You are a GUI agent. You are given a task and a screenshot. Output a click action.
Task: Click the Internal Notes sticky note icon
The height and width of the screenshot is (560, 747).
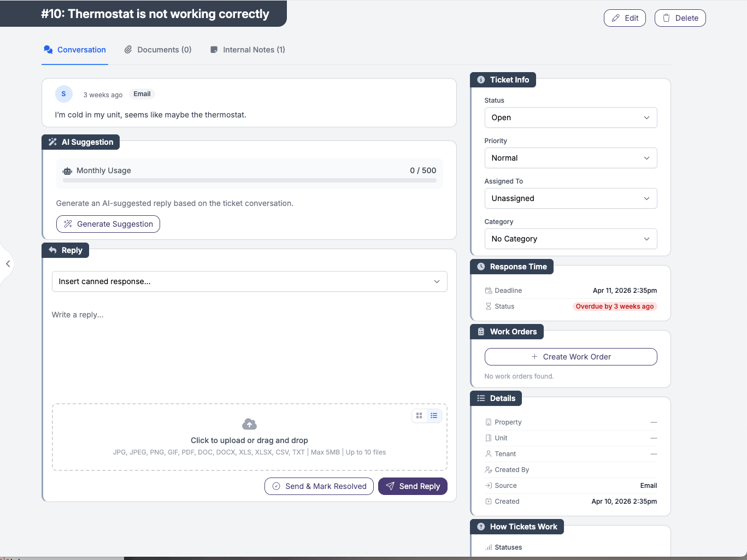[x=214, y=50]
